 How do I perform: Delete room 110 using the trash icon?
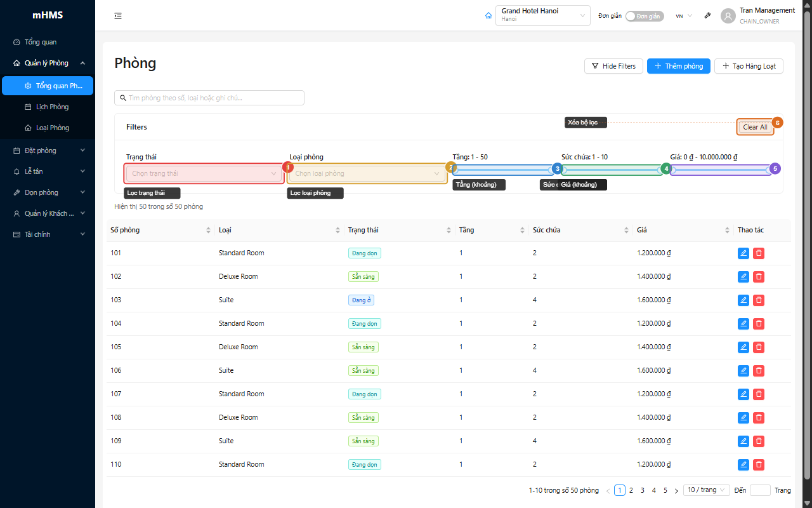(x=759, y=465)
